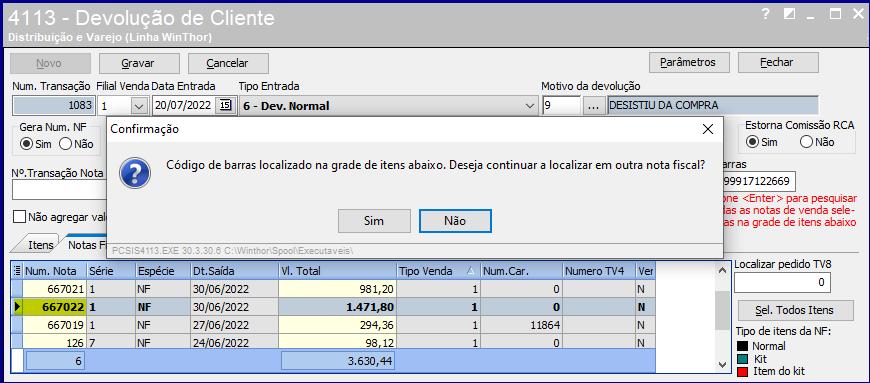Open the grid options menu icon beside Num. Nota
Image resolution: width=870 pixels, height=383 pixels.
click(17, 271)
